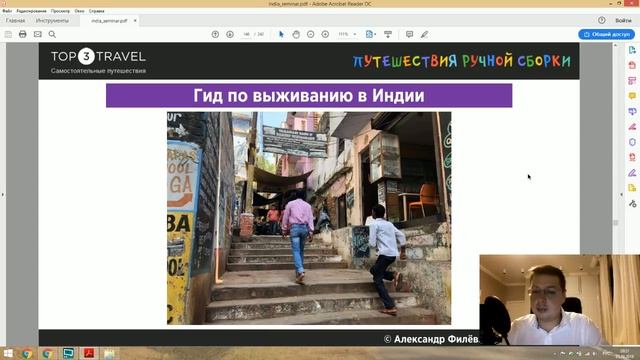The width and height of the screenshot is (640, 360).
Task: Activate the Hand pan tool
Action: coord(296,34)
